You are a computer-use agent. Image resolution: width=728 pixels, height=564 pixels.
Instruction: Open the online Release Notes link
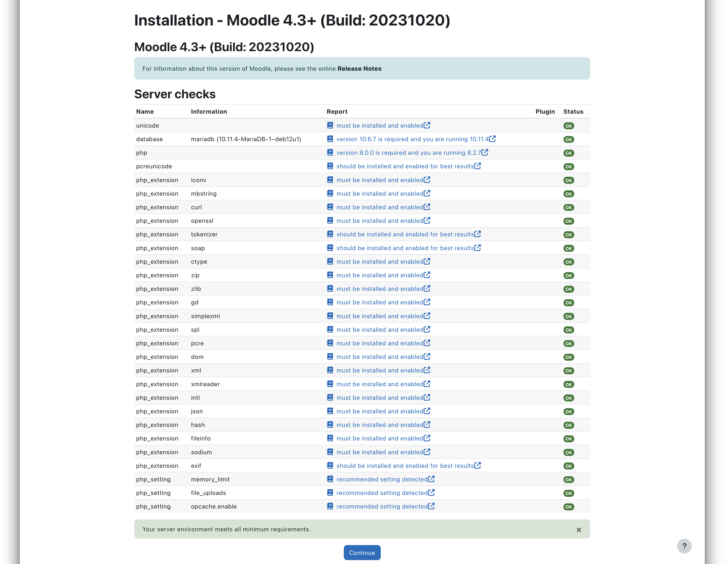click(x=359, y=69)
